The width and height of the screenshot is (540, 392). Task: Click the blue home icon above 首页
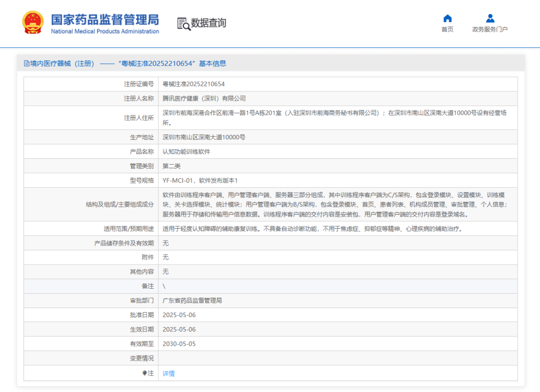pos(447,18)
